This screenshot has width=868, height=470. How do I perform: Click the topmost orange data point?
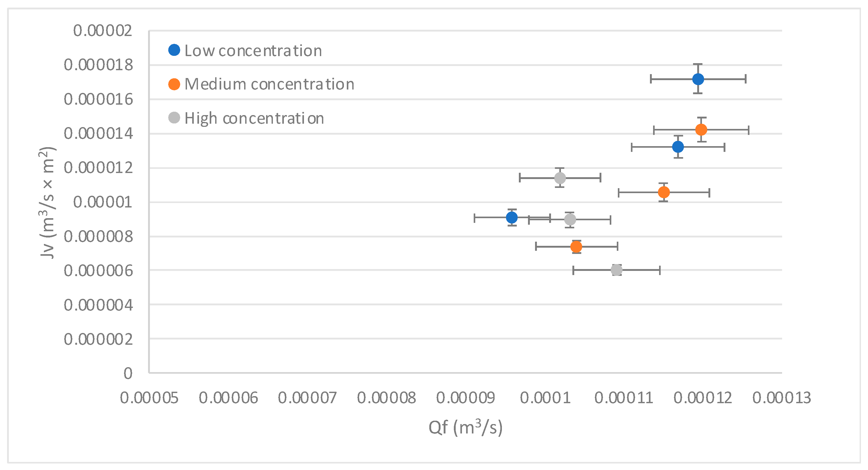(701, 130)
